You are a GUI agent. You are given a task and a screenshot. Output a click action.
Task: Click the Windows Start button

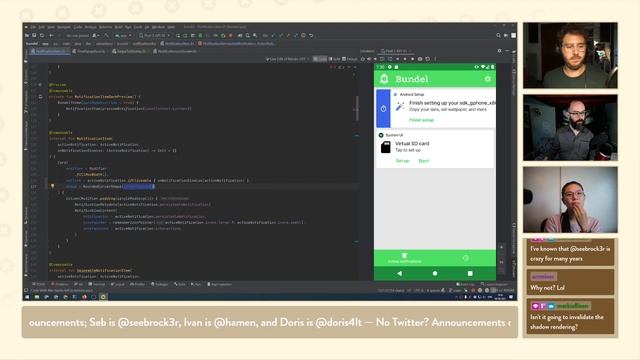tap(27, 297)
